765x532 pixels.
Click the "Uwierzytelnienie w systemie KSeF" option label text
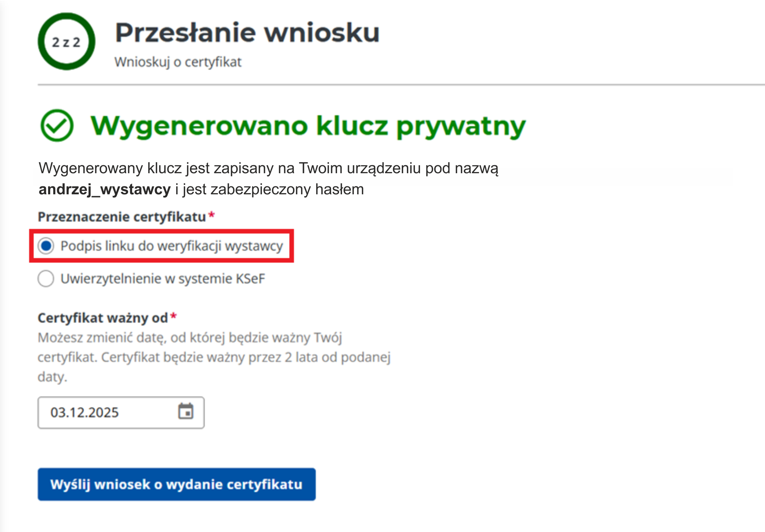point(163,279)
